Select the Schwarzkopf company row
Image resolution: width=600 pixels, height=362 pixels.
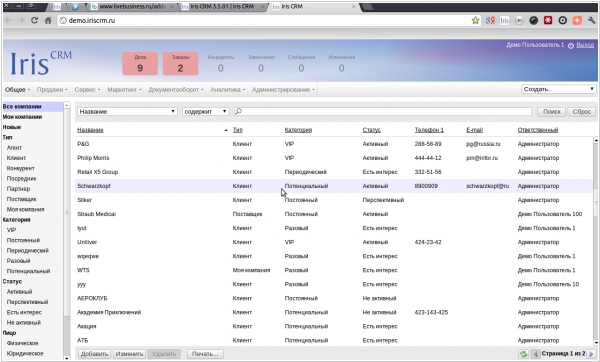coord(333,186)
